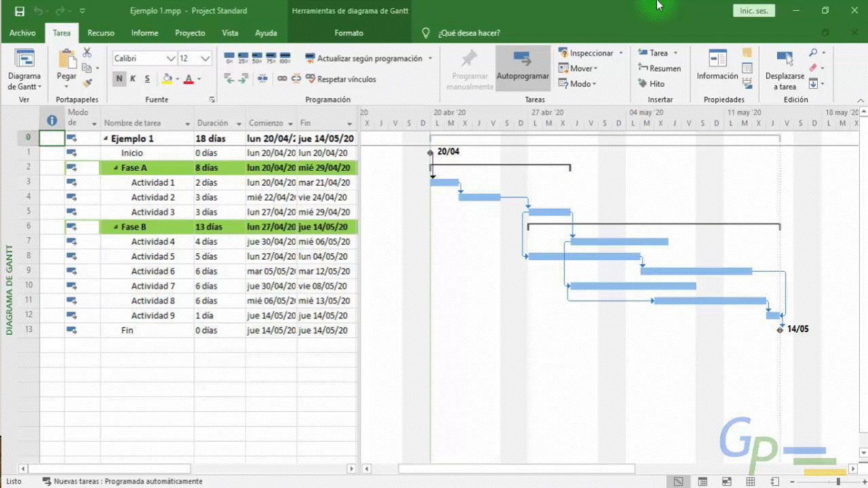Click the red font color swatch

click(x=189, y=79)
